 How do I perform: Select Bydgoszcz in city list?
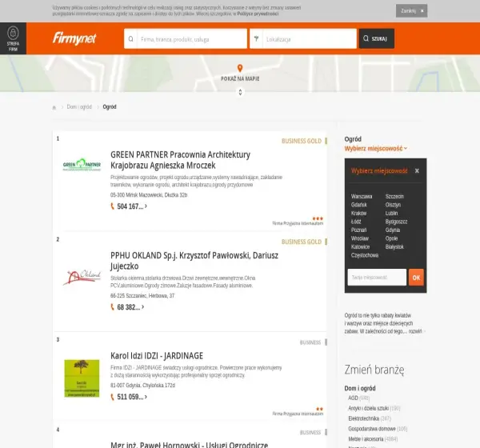pyautogui.click(x=396, y=222)
